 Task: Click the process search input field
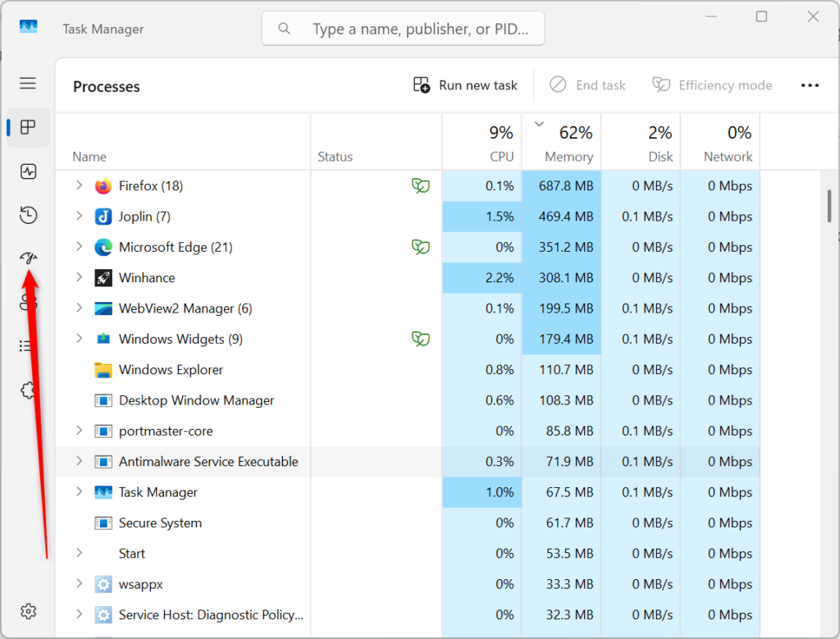tap(403, 28)
